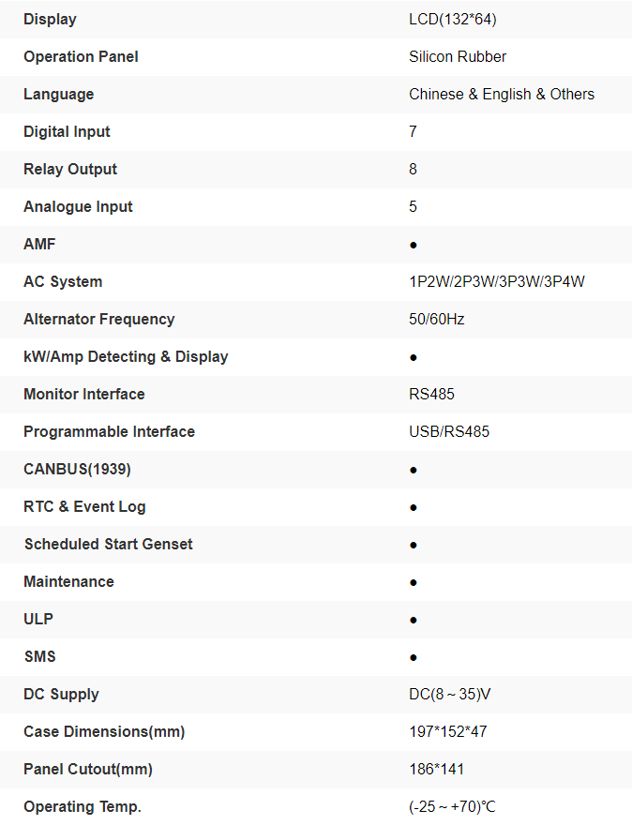Click the bullet dot in the Maintenance row
This screenshot has height=840, width=632.
(x=414, y=582)
